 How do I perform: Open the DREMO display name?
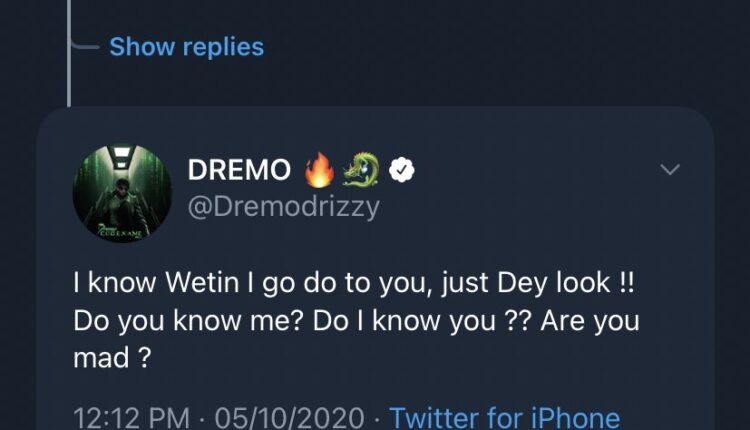coord(239,171)
